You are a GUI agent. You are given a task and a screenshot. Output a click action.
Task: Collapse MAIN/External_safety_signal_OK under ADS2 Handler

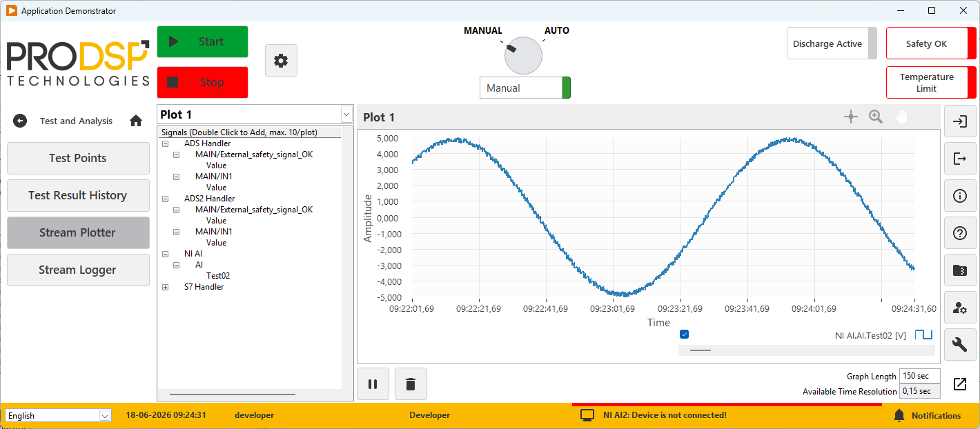tap(176, 210)
